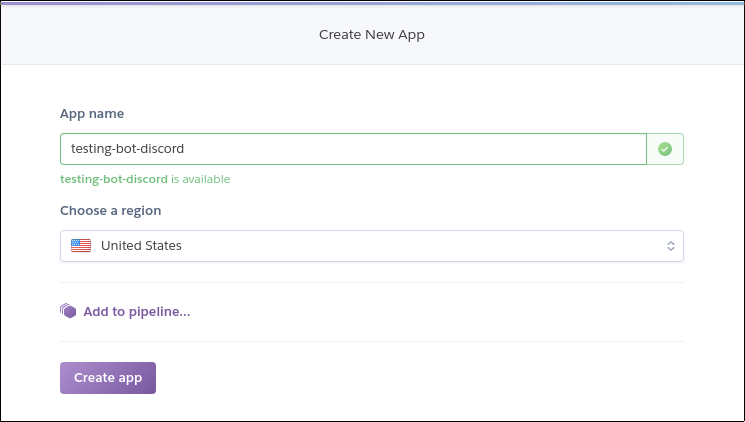
Task: Click the App name label
Action: point(92,114)
